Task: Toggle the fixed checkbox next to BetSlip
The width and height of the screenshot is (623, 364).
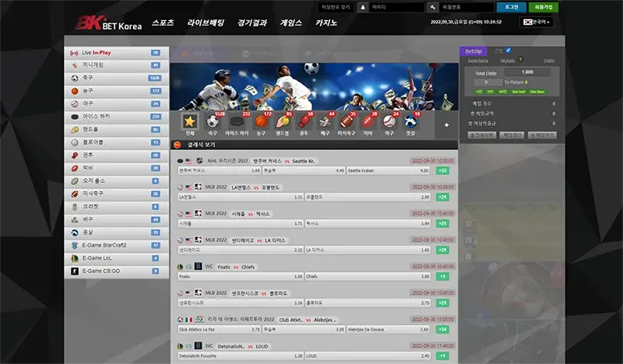Action: point(509,51)
